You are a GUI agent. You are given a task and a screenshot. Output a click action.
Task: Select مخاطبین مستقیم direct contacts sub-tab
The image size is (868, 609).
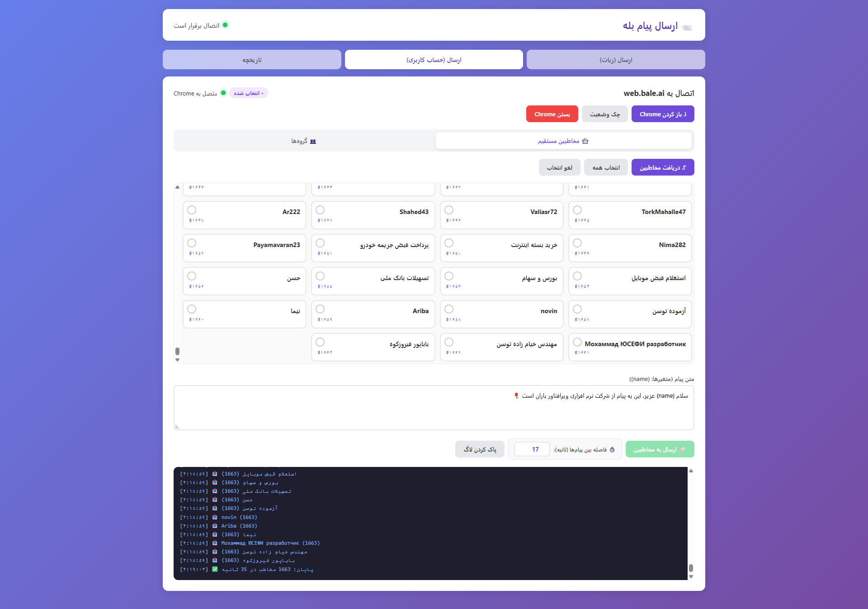click(563, 141)
